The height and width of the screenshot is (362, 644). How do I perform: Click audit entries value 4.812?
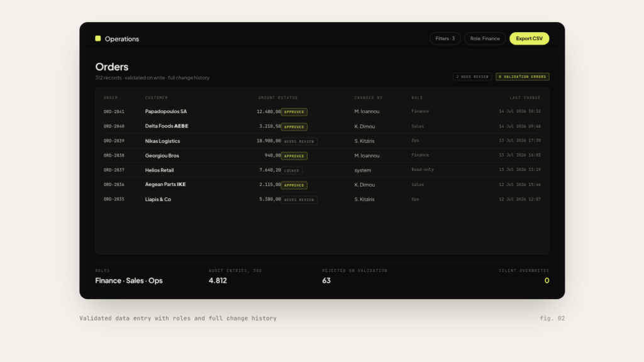(218, 280)
